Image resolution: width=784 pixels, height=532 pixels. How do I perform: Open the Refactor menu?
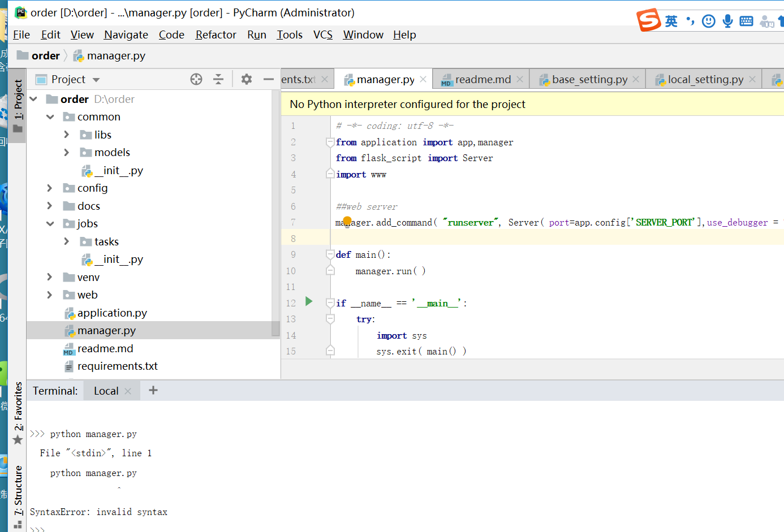pos(216,35)
